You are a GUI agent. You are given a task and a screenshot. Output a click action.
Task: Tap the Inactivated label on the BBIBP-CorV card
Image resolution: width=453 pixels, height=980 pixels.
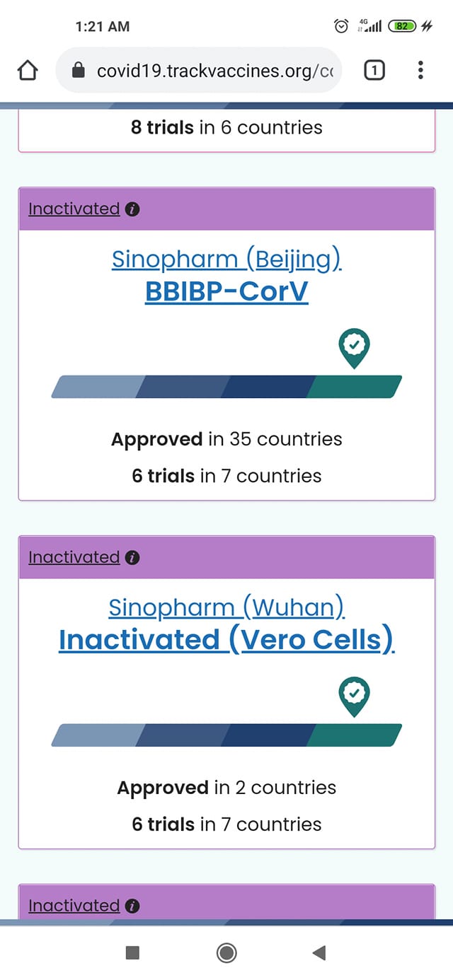(74, 209)
